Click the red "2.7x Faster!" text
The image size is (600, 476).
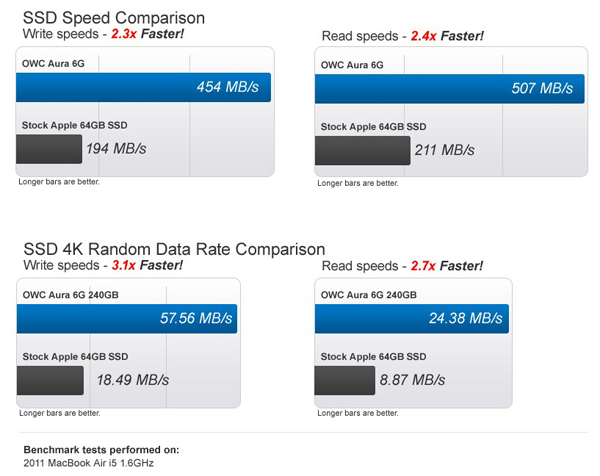click(446, 266)
